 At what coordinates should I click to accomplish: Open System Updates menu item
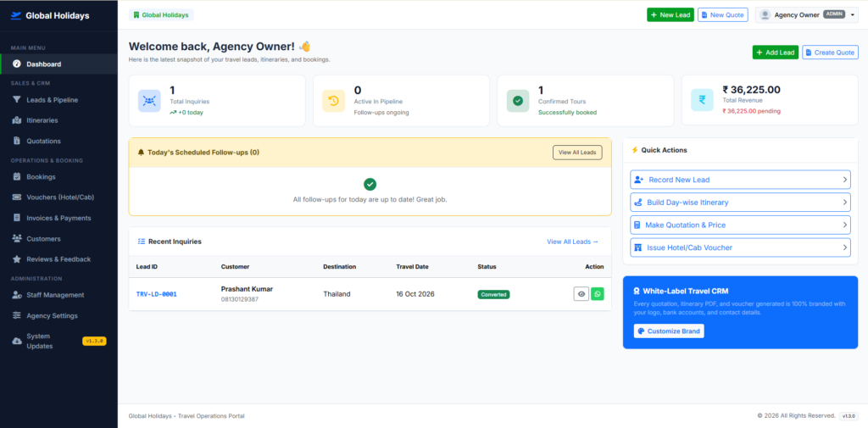click(58, 341)
